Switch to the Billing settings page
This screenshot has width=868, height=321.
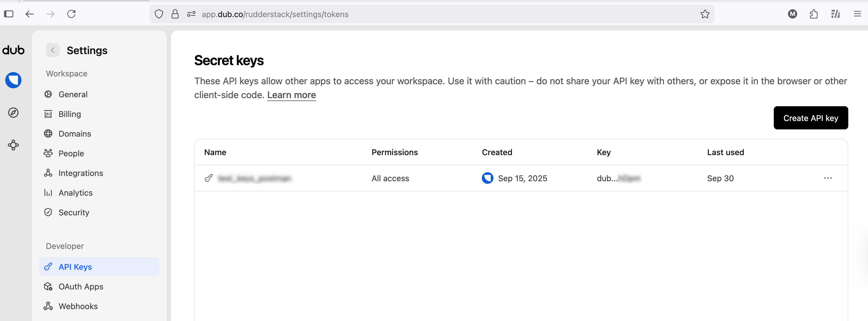click(x=70, y=114)
